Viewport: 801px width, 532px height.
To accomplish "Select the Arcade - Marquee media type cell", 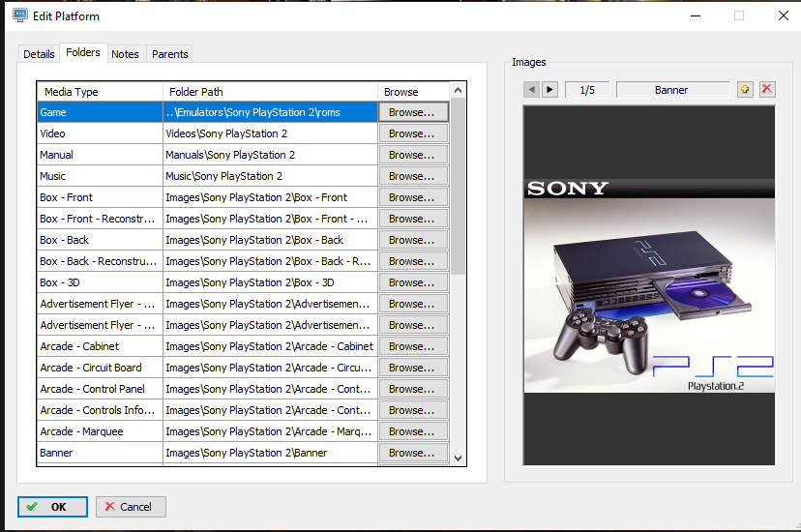I will tap(101, 431).
